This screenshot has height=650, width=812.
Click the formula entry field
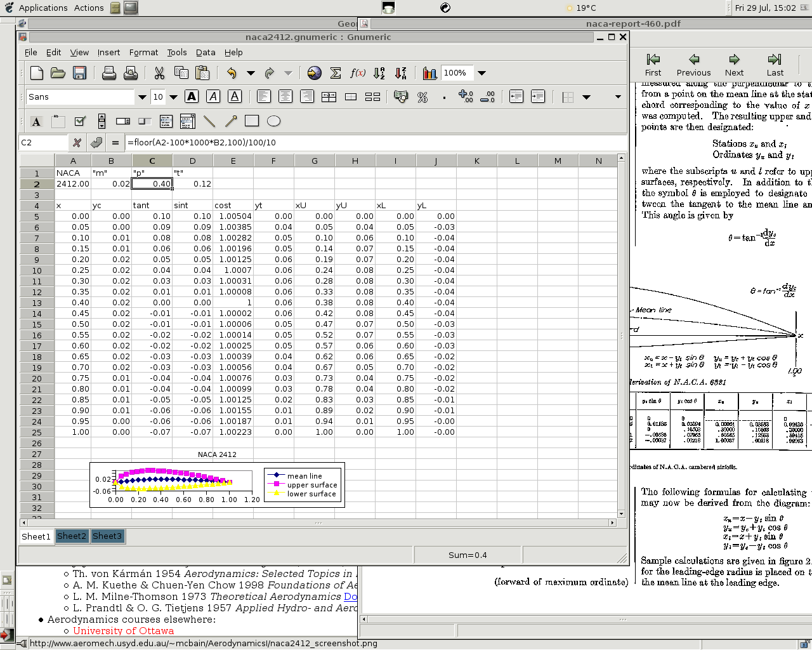374,143
